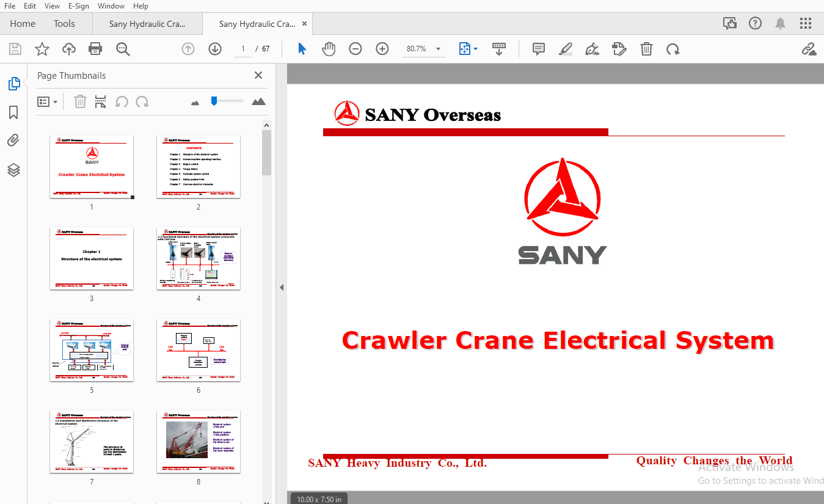This screenshot has height=504, width=824.
Task: Open insert pages panel icon
Action: pos(101,101)
